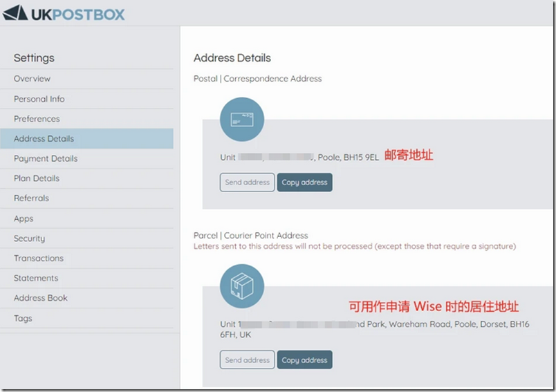
Task: Open the Referrals page
Action: coord(31,198)
